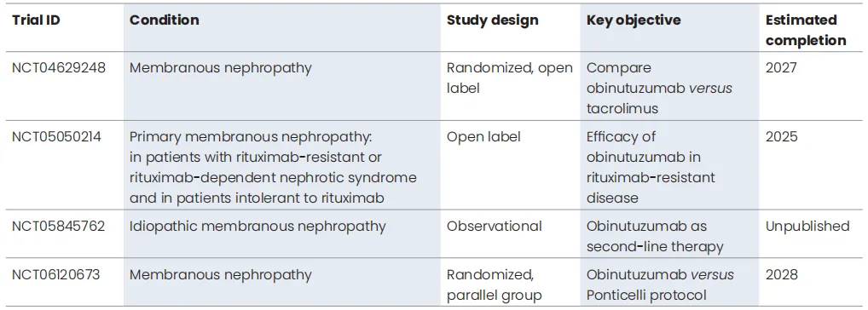Select the 2028 estimated completion value

[782, 274]
